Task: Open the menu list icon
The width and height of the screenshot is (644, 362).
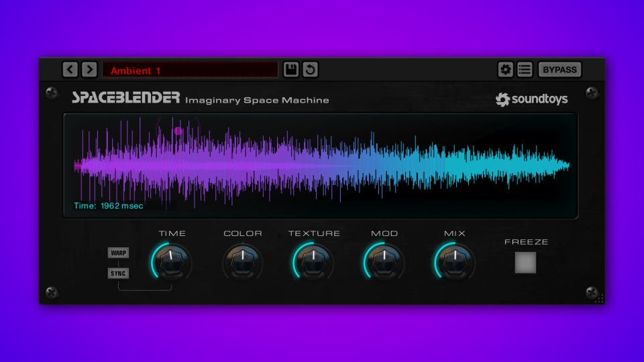Action: (525, 69)
